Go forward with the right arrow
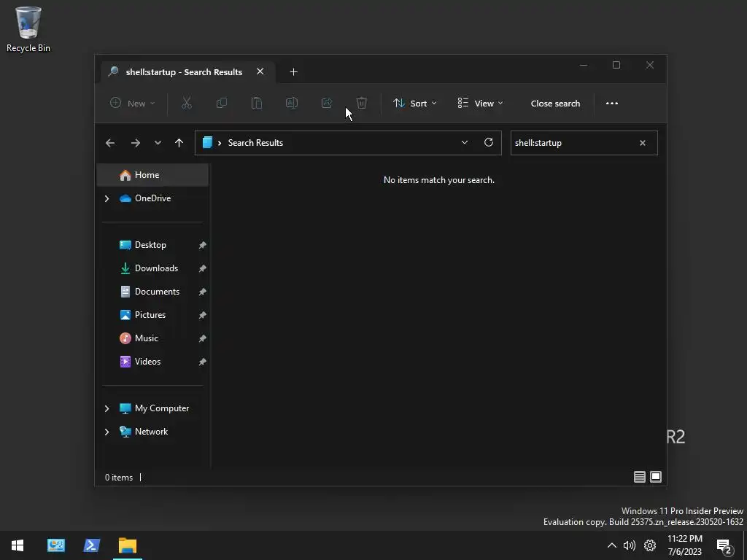This screenshot has height=560, width=747. pyautogui.click(x=135, y=143)
